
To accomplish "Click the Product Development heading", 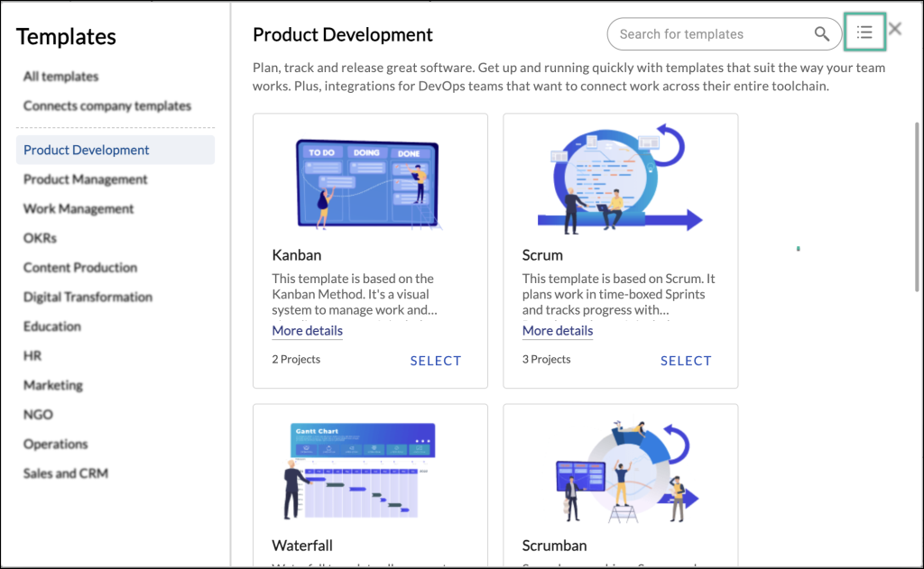I will 343,35.
